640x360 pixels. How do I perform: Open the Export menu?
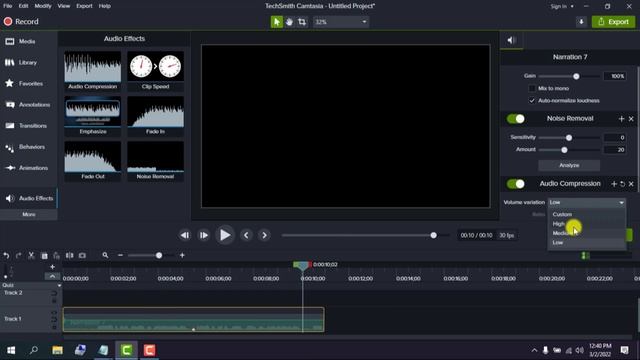coord(84,6)
